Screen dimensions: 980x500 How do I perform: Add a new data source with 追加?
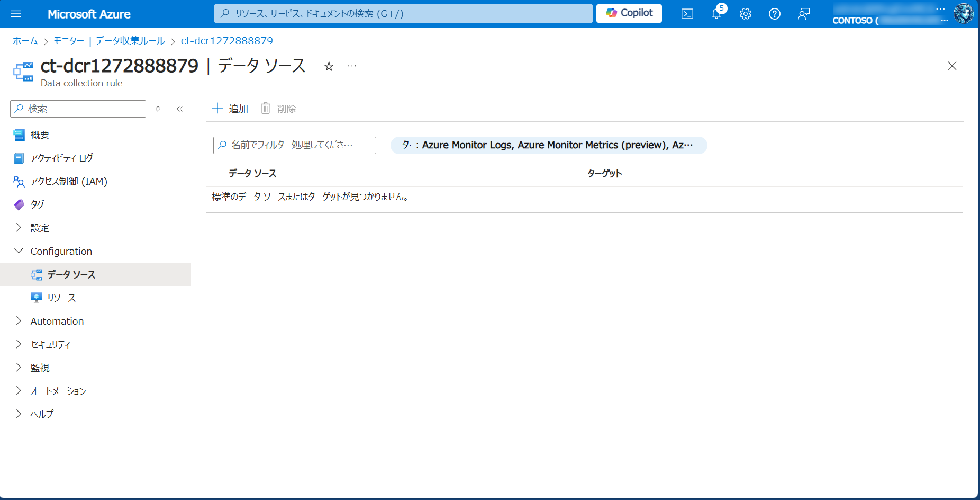click(x=230, y=109)
